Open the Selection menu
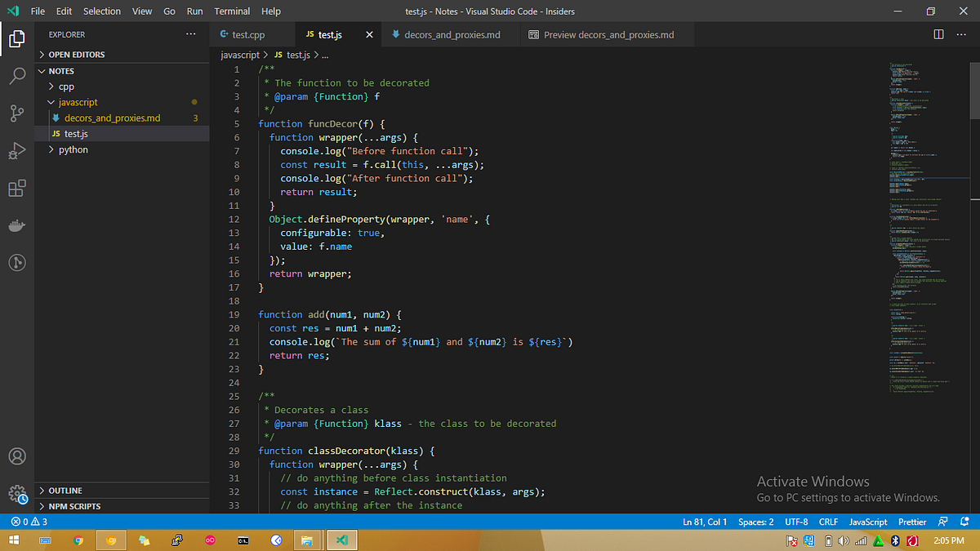980x551 pixels. click(102, 11)
